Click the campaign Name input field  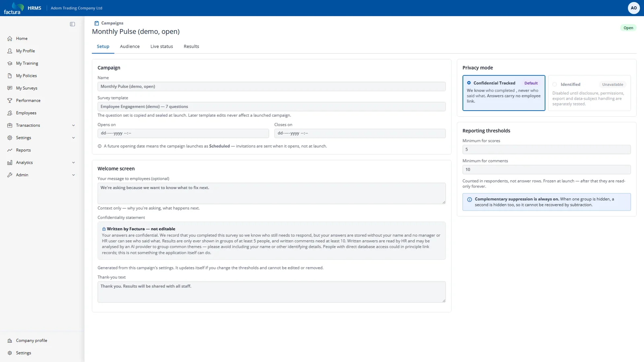click(271, 86)
